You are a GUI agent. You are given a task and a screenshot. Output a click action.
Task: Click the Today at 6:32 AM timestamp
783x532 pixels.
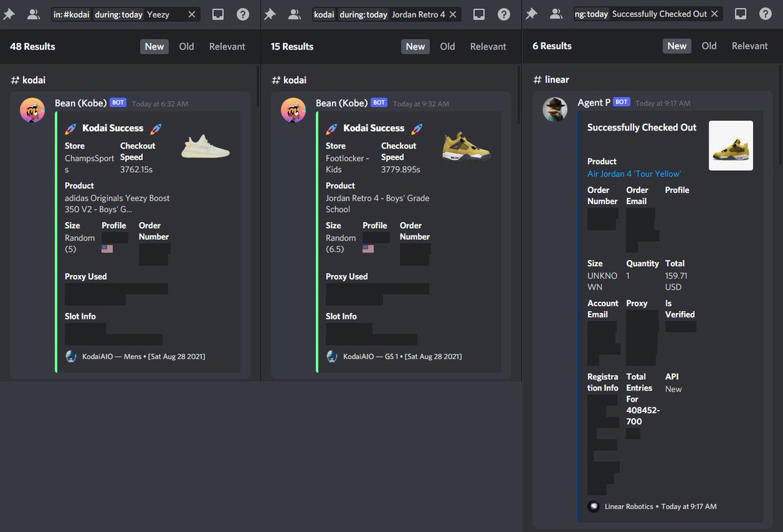(160, 104)
